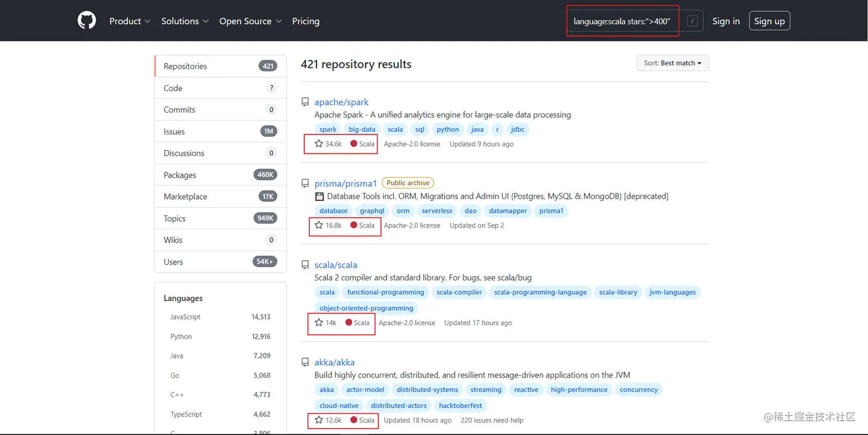Image resolution: width=868 pixels, height=435 pixels.
Task: Click the slash shortcut icon in search
Action: tap(692, 21)
